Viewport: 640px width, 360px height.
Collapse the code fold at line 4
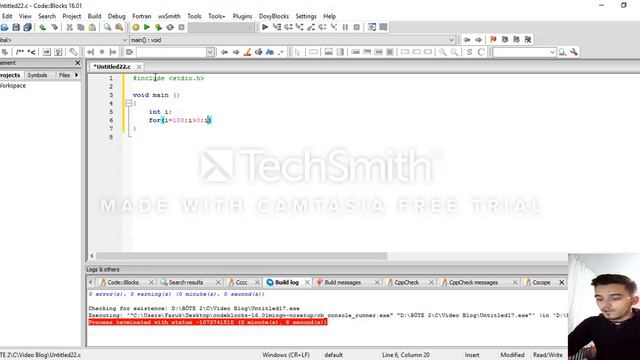(129, 103)
